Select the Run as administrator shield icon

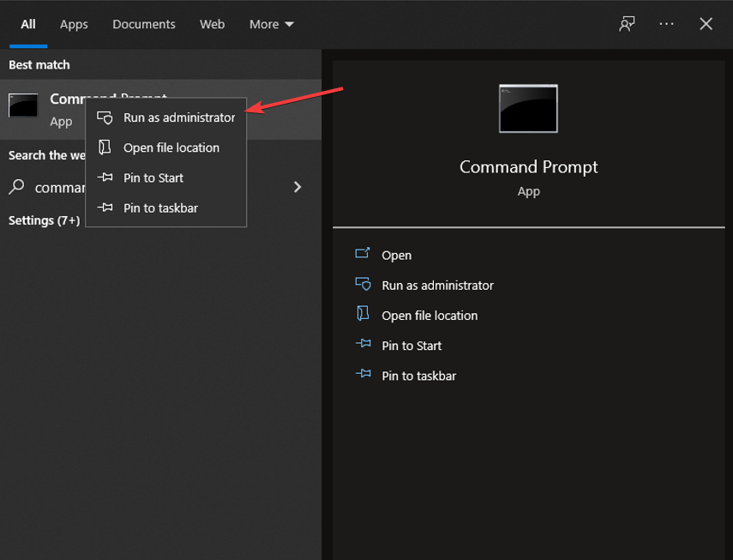pos(105,117)
